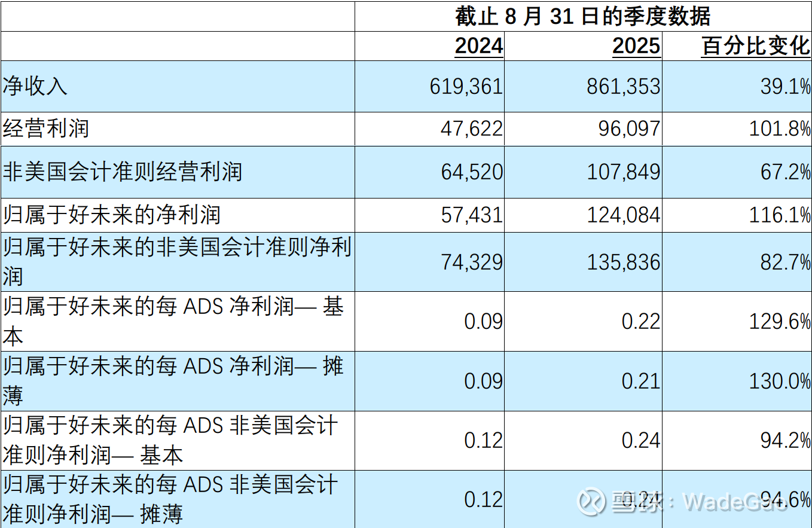
Task: Click the value 107,849
Action: point(624,172)
